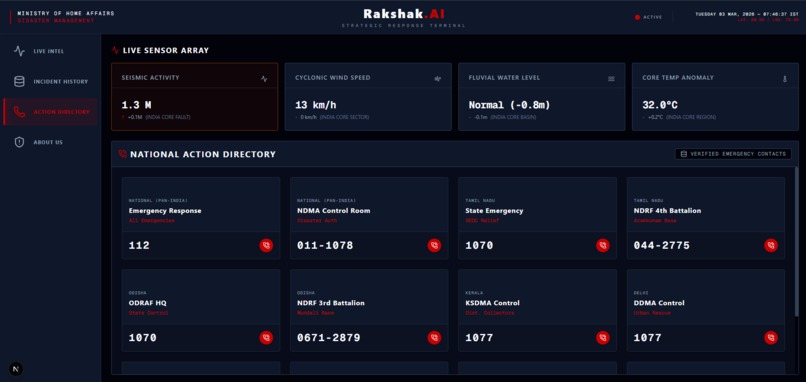This screenshot has width=806, height=382.
Task: Click the Next.js N badge icon
Action: click(x=16, y=369)
